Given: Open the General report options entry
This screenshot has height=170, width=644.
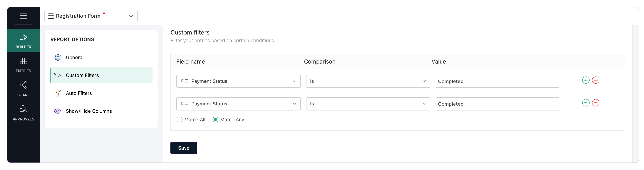Looking at the screenshot, I should point(74,57).
